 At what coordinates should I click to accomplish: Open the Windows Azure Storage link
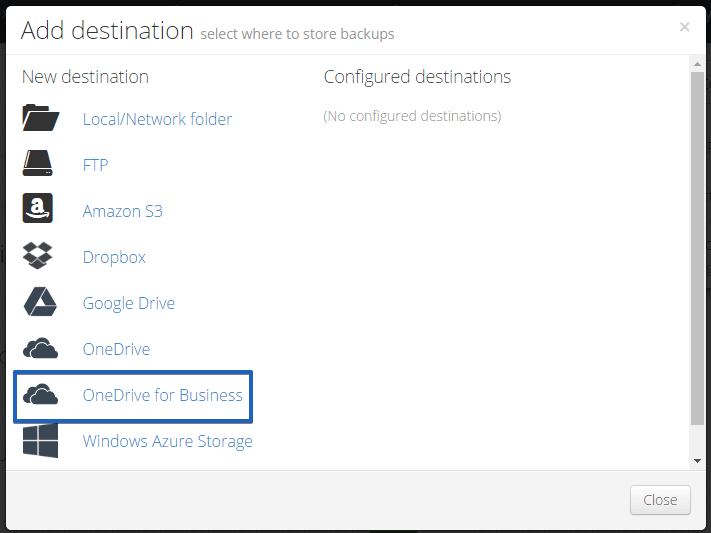click(168, 441)
